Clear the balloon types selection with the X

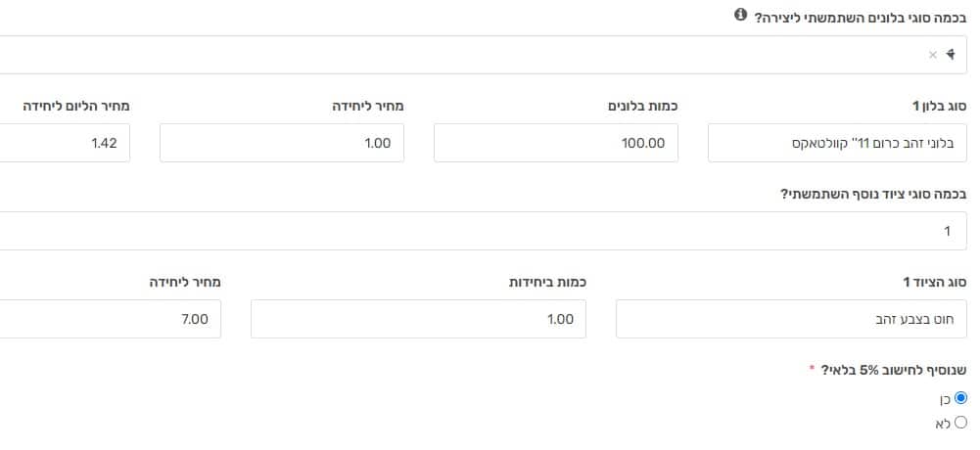click(933, 55)
